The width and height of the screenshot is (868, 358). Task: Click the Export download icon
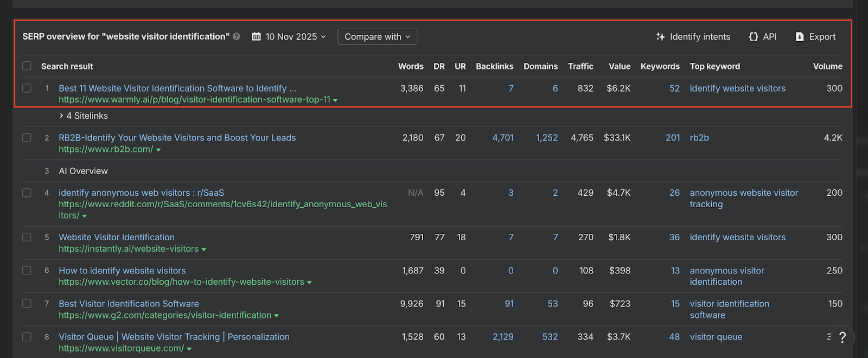point(800,37)
